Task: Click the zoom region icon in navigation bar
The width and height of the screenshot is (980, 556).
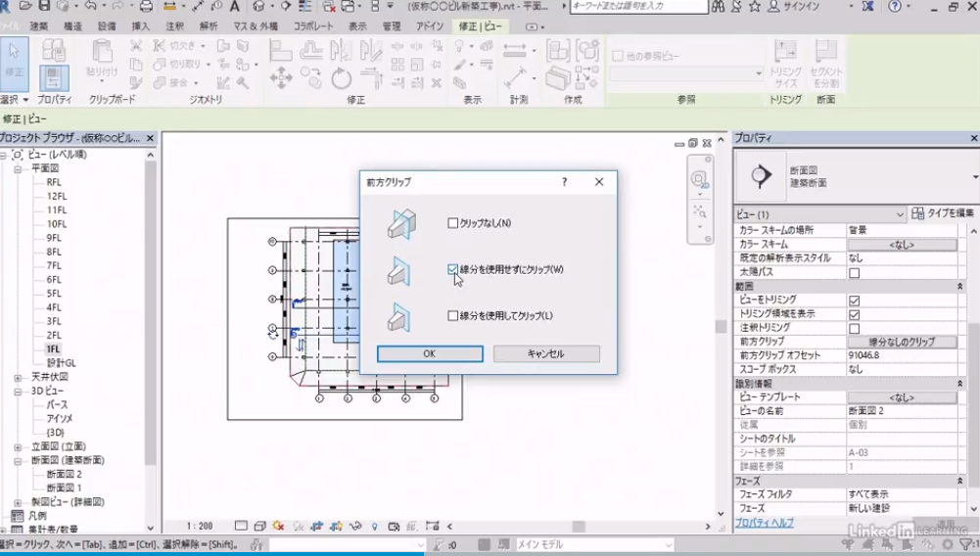Action: 699,210
